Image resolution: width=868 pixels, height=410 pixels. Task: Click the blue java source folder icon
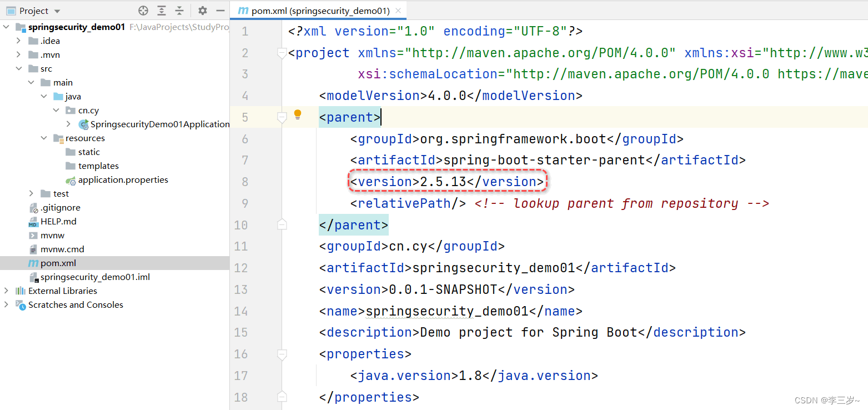(58, 96)
